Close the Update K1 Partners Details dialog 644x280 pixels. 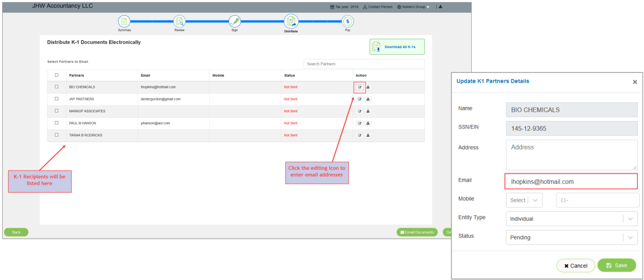(635, 82)
